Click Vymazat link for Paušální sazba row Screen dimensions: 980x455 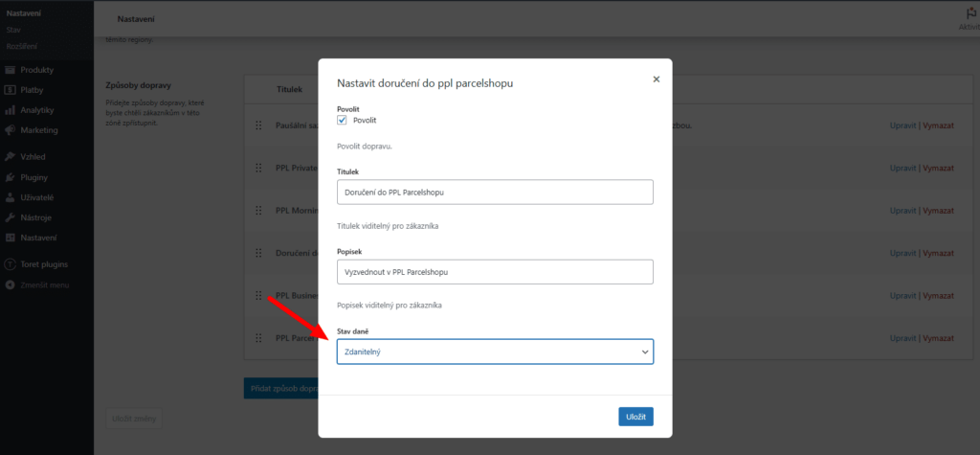point(938,125)
